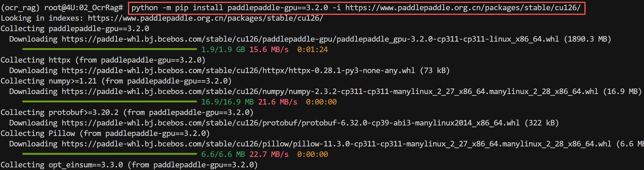Click the '15.6 MB/s' speed value
This screenshot has width=644, height=170.
pyautogui.click(x=269, y=50)
